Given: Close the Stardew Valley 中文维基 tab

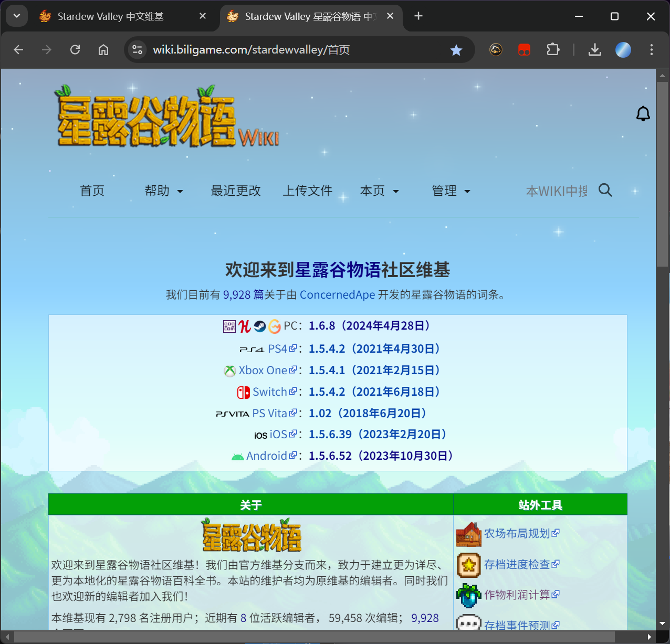Looking at the screenshot, I should pos(203,16).
